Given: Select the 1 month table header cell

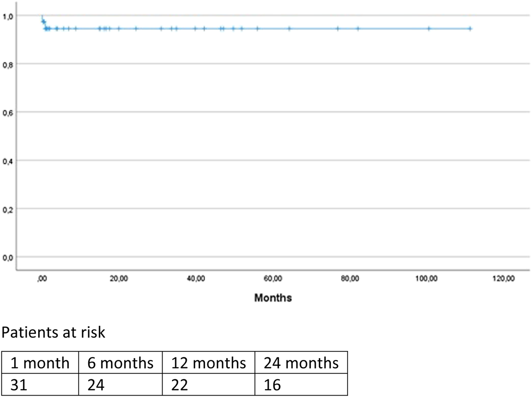Looking at the screenshot, I should tap(40, 362).
